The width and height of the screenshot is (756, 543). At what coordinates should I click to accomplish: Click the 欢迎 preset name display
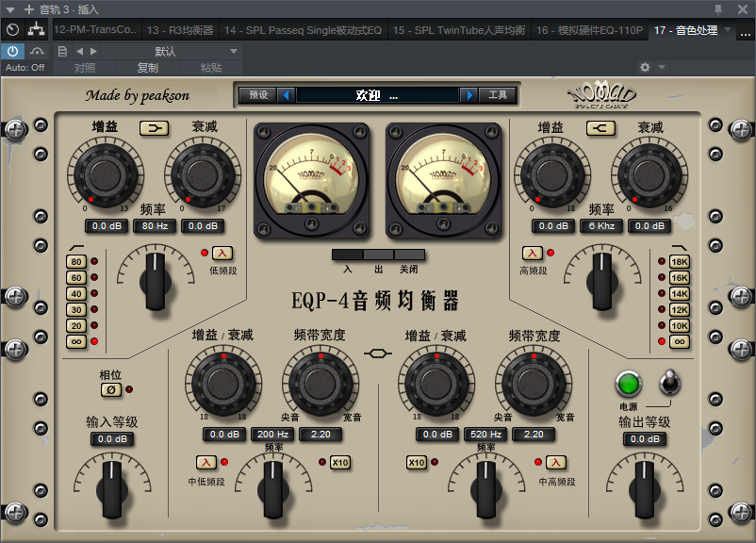tap(377, 95)
